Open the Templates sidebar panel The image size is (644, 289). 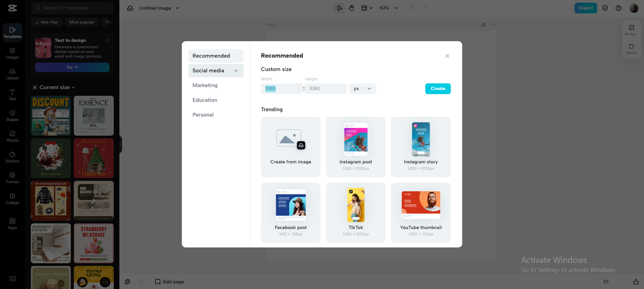[13, 32]
